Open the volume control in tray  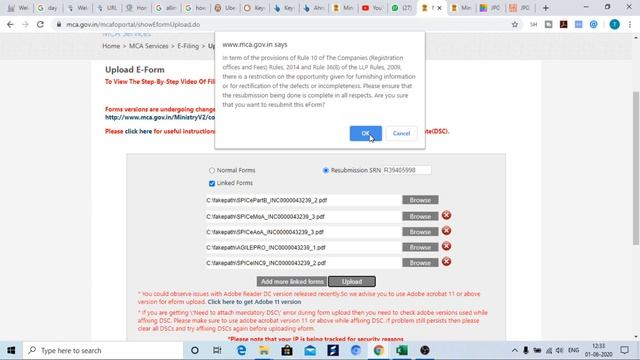[x=560, y=350]
